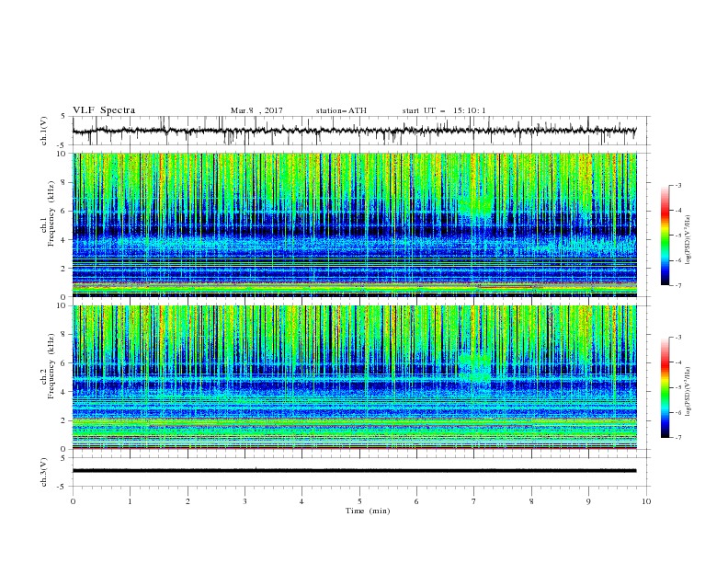Click the '-3' value on ch.2 colorbar
The image size is (728, 563).
[677, 338]
